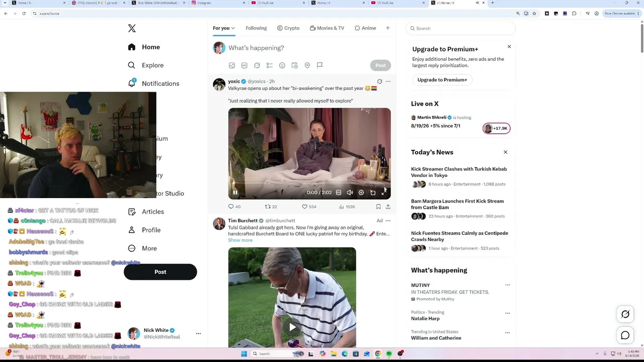Open the more options menu on yoxic's post
Image resolution: width=644 pixels, height=362 pixels.
point(388,81)
